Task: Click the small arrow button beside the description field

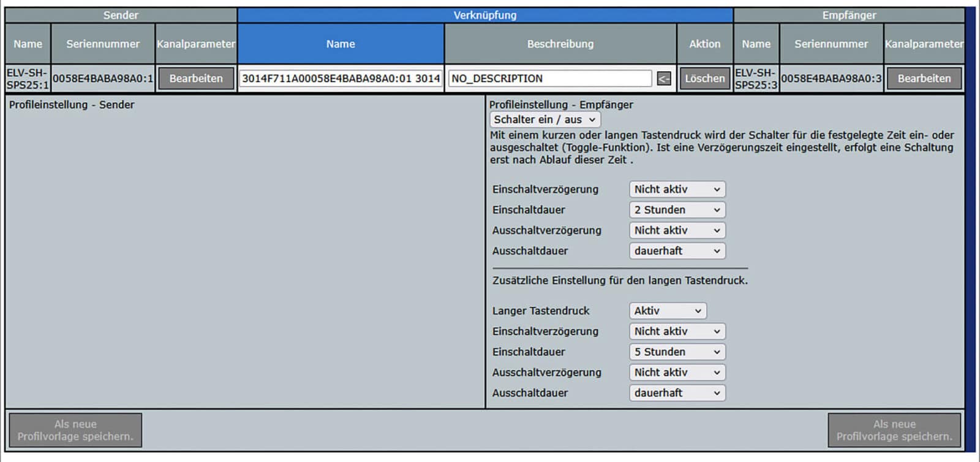Action: [664, 78]
